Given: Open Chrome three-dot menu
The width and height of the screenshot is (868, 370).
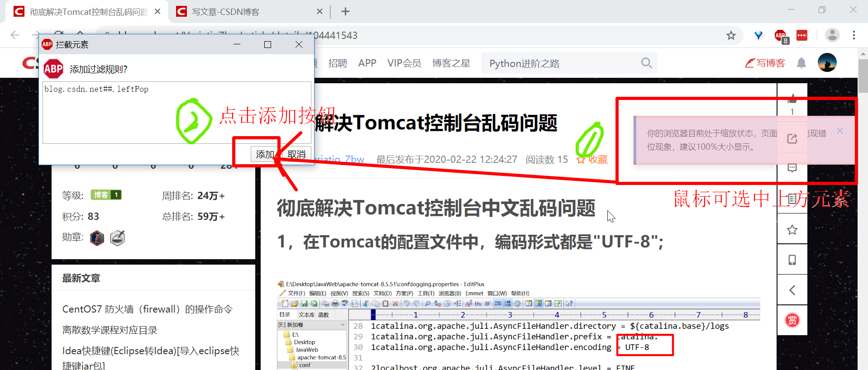Looking at the screenshot, I should point(854,35).
